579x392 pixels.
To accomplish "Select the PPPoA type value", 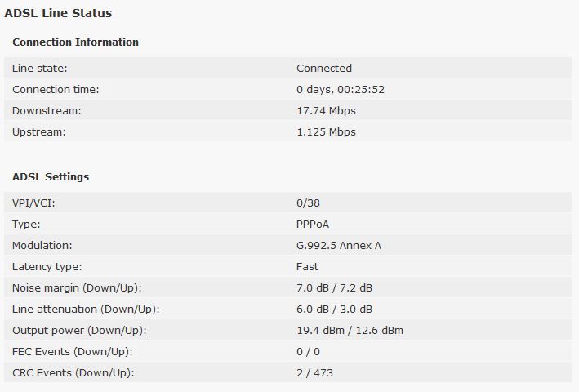I will click(x=313, y=225).
